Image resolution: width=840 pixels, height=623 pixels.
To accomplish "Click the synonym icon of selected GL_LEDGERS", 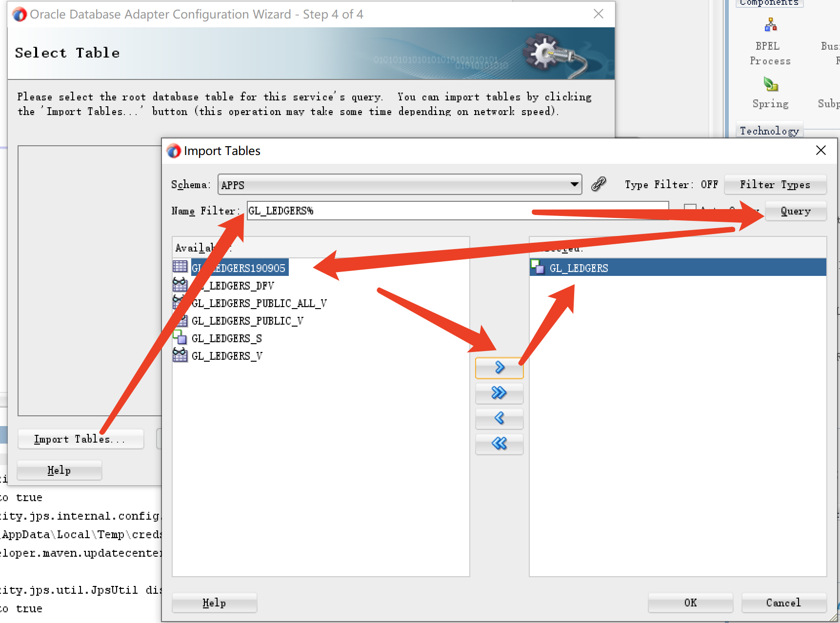I will point(538,267).
